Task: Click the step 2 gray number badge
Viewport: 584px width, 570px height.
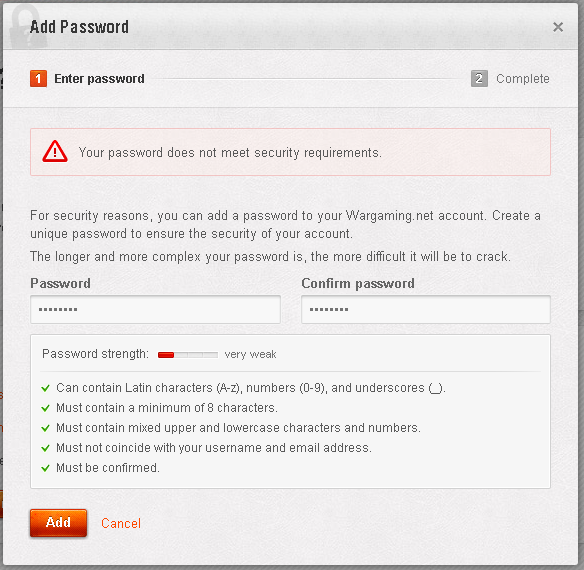Action: pos(479,79)
